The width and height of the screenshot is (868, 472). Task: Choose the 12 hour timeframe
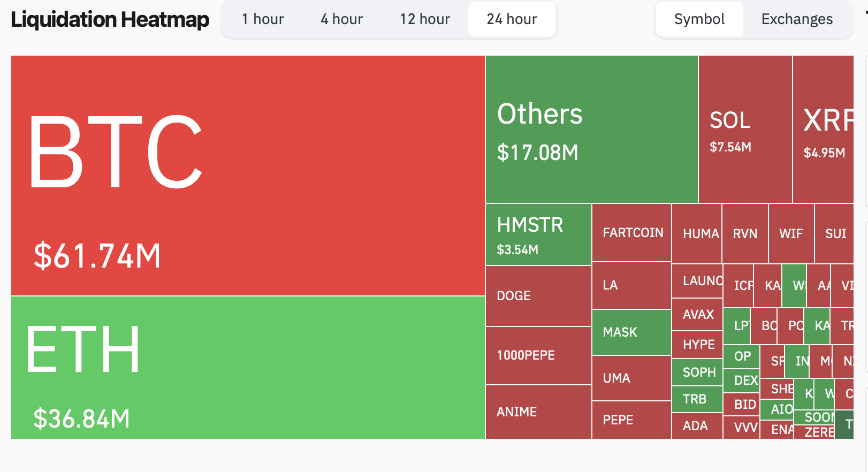[425, 19]
